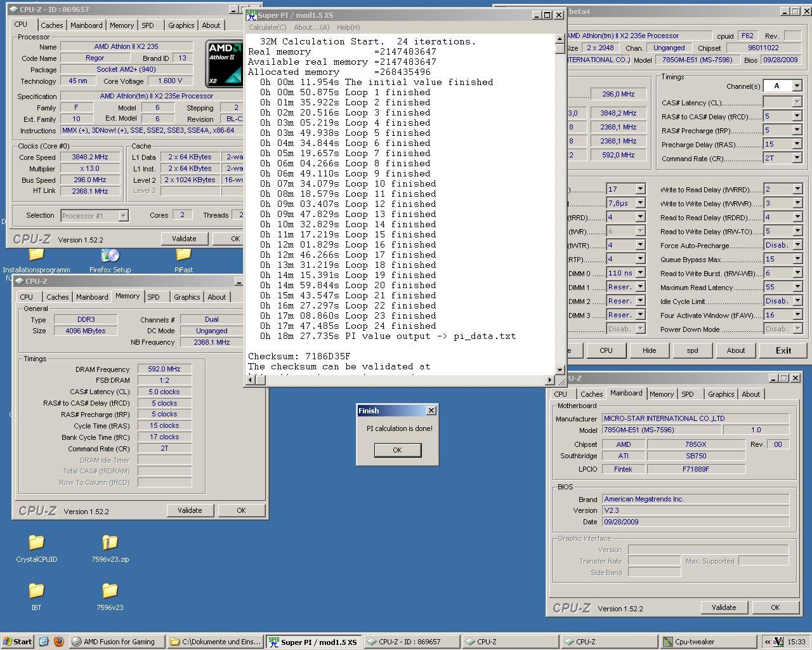The height and width of the screenshot is (650, 812).
Task: Open the CrystalCPUID desktop folder
Action: (36, 543)
